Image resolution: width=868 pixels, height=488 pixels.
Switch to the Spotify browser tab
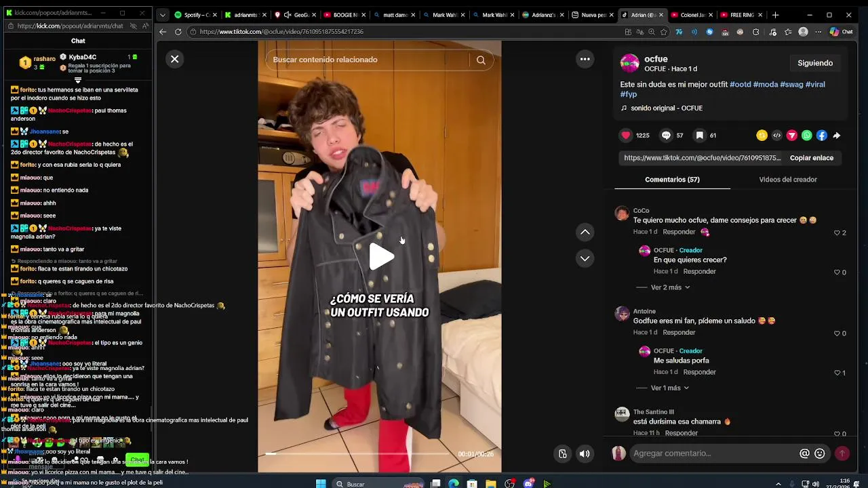(196, 15)
